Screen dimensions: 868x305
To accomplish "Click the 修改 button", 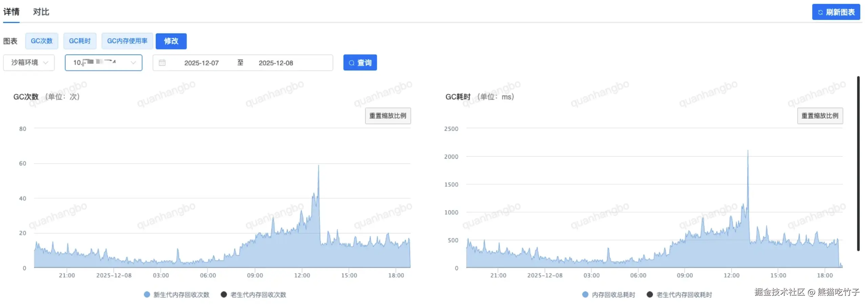I will coord(171,41).
